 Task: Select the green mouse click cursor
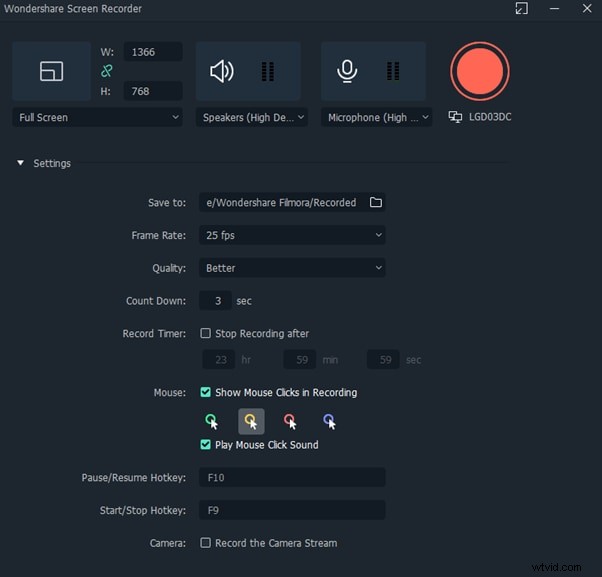(x=211, y=421)
